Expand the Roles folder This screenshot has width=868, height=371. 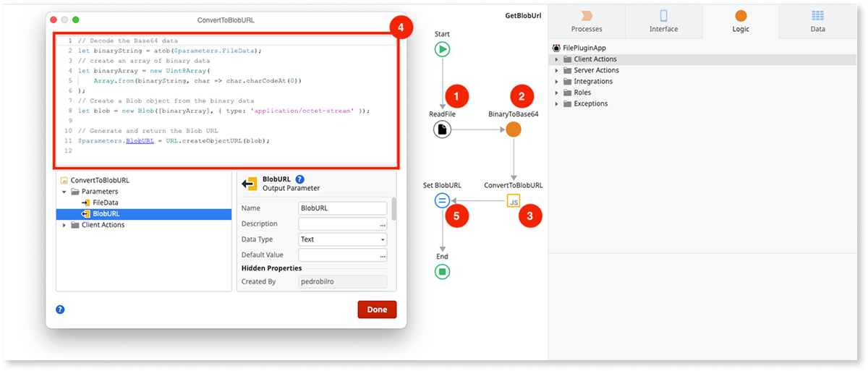(x=556, y=93)
